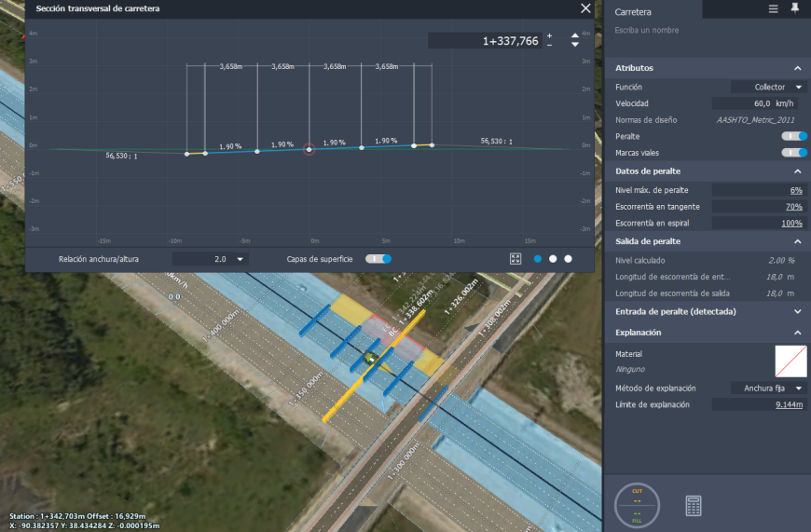Disable the Capas de superficie toggle
This screenshot has height=532, width=811.
378,259
